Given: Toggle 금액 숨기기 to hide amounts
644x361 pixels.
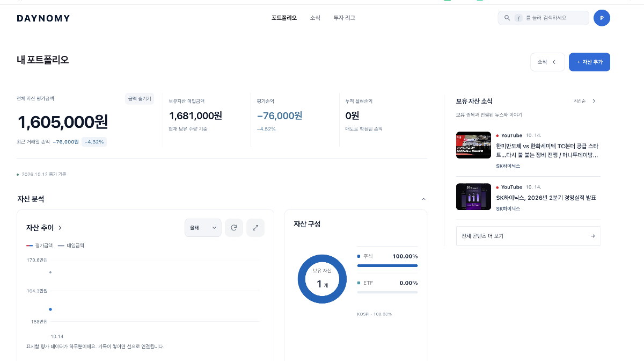Looking at the screenshot, I should click(x=140, y=99).
